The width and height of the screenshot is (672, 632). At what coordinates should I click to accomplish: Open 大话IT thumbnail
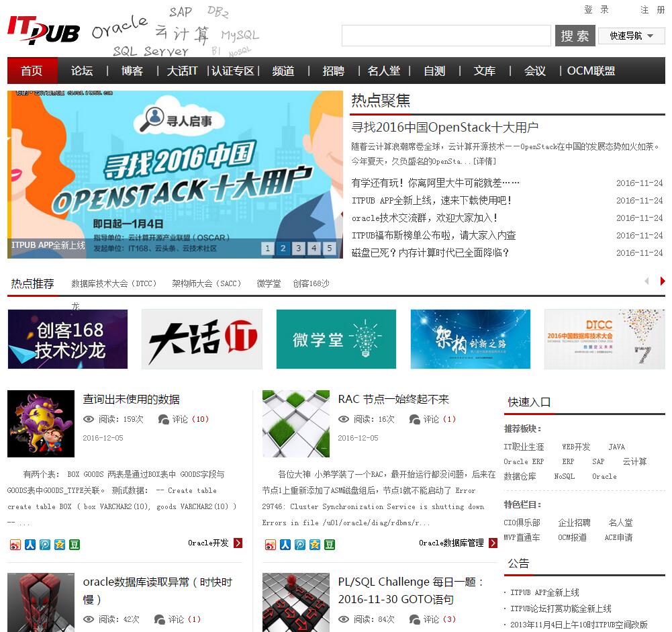pos(202,339)
